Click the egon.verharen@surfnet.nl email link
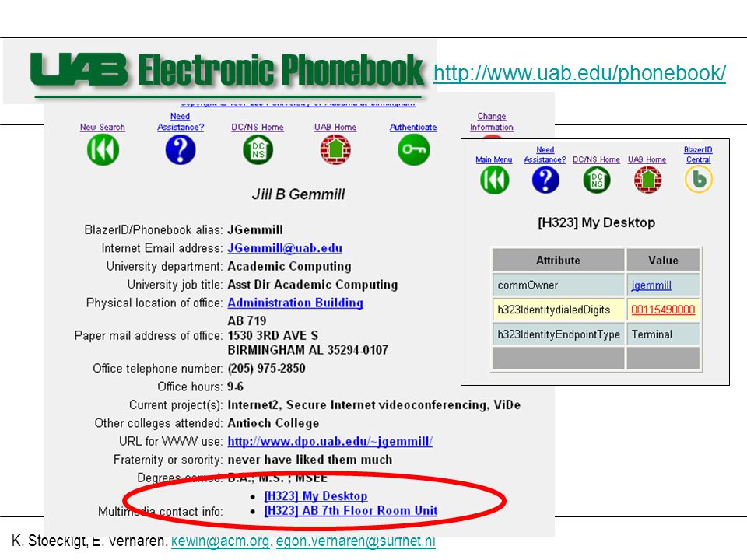The height and width of the screenshot is (560, 747). [356, 541]
